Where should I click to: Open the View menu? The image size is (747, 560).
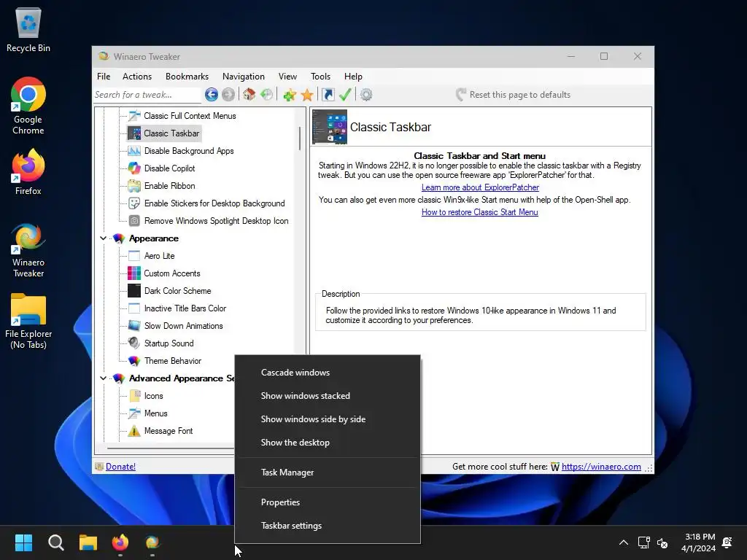tap(287, 76)
